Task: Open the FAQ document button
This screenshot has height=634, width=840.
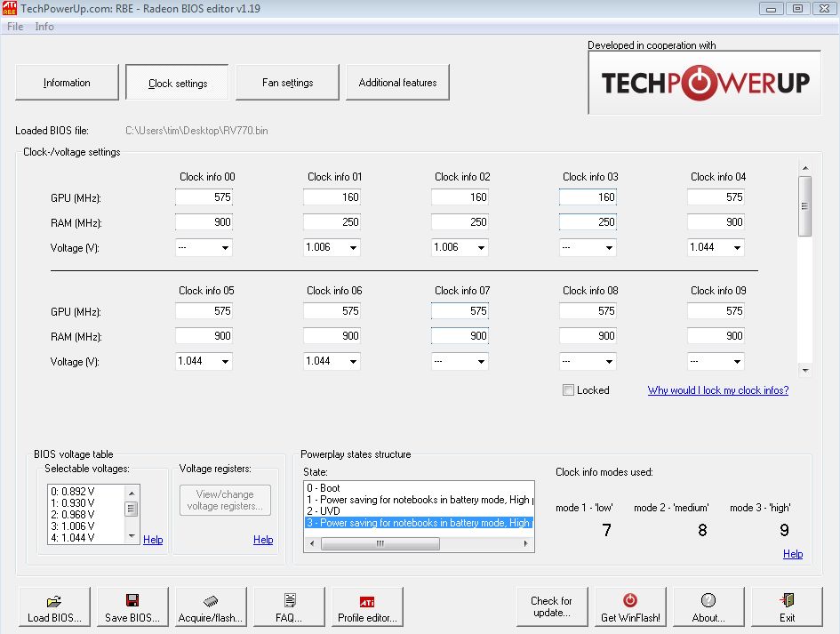Action: [x=289, y=606]
